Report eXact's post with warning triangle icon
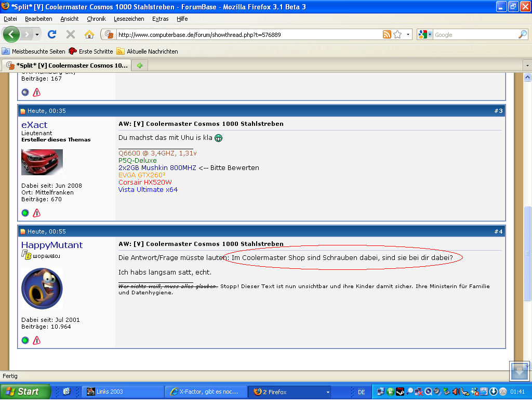 (x=37, y=213)
